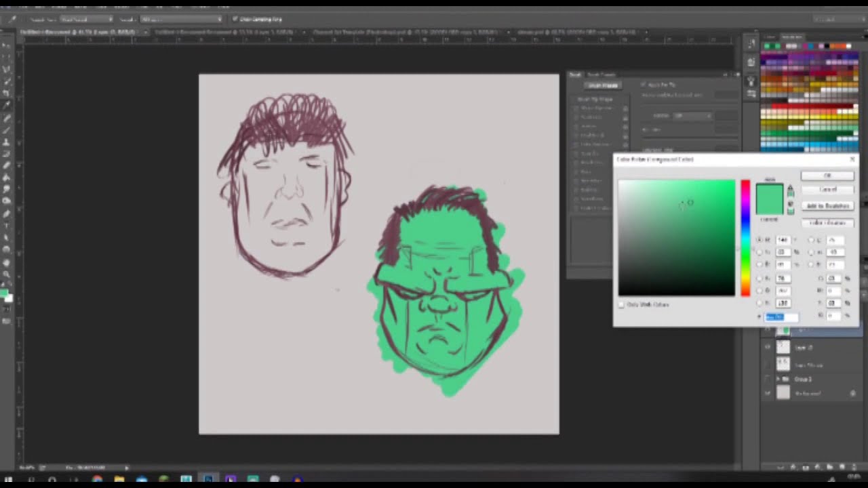Select the Type tool
The image size is (868, 488).
(x=7, y=226)
